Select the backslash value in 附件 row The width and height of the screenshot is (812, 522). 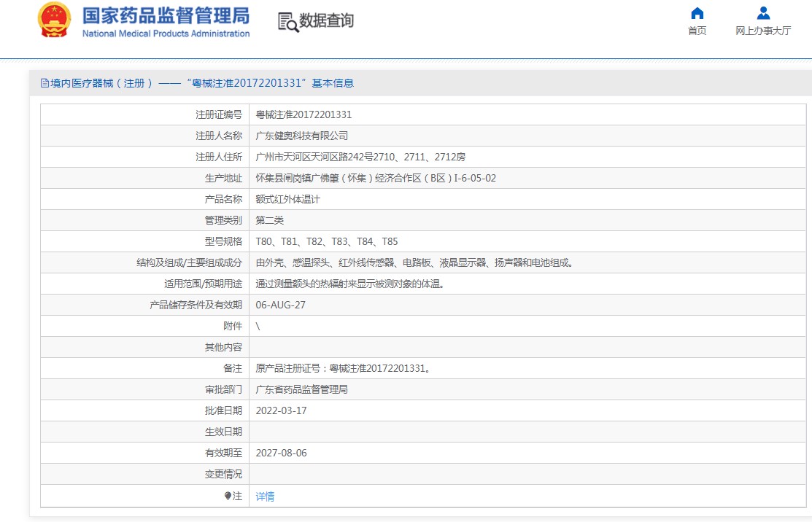click(x=258, y=327)
